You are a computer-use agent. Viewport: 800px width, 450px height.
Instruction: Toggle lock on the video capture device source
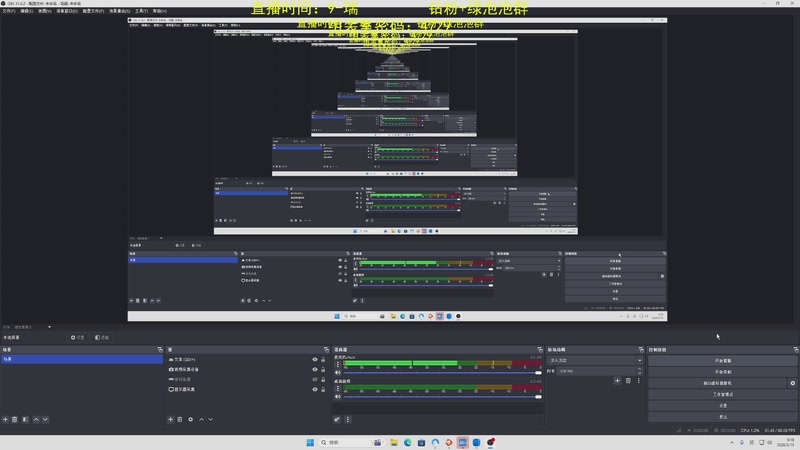tap(323, 369)
